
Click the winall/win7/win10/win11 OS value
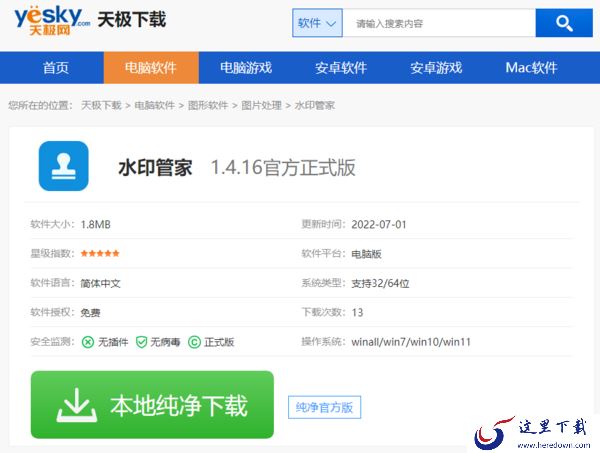tap(411, 342)
